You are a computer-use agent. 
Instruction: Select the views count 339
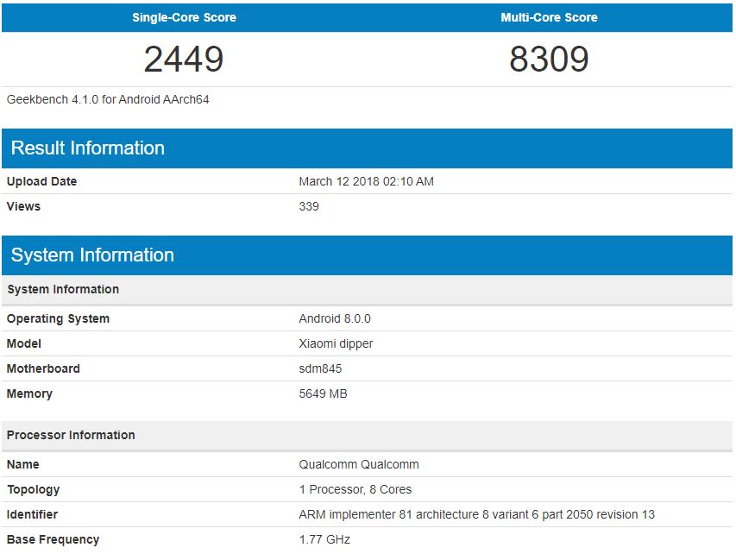pyautogui.click(x=309, y=206)
